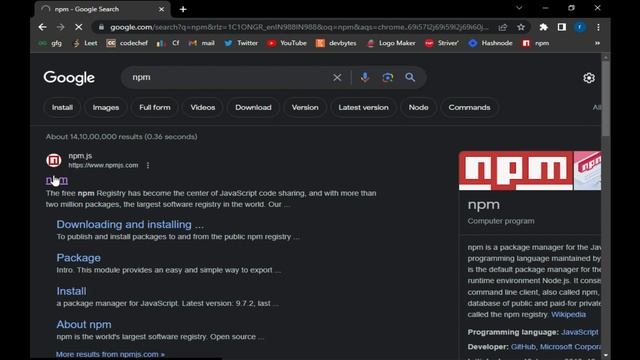Viewport: 640px width, 360px height.
Task: Close the npm - Google Search tab
Action: coord(161,9)
